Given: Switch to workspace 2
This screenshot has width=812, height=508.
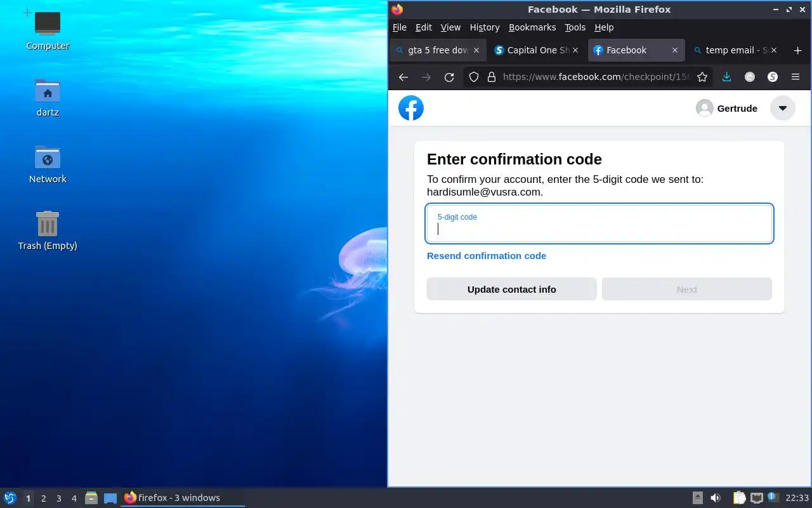Looking at the screenshot, I should pos(43,498).
